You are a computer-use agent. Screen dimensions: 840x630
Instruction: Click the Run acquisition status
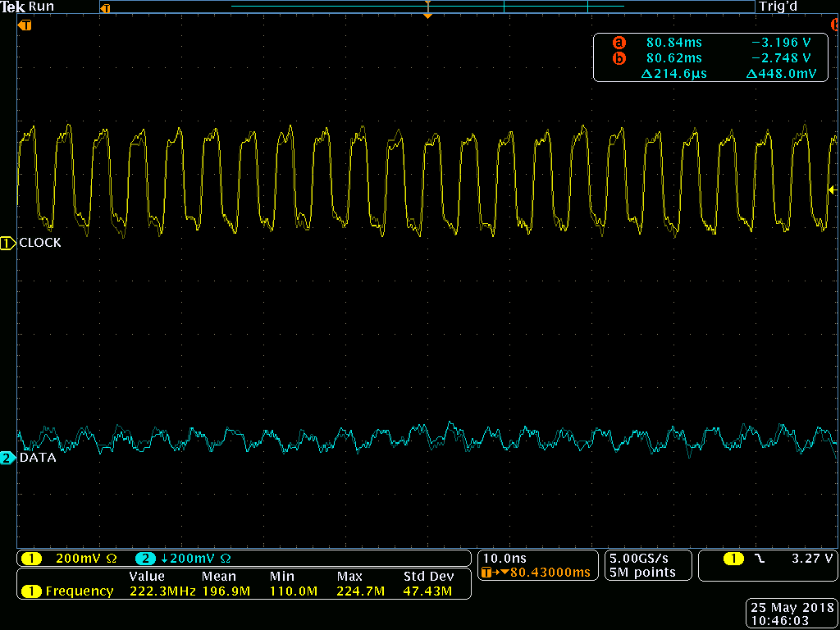(41, 7)
